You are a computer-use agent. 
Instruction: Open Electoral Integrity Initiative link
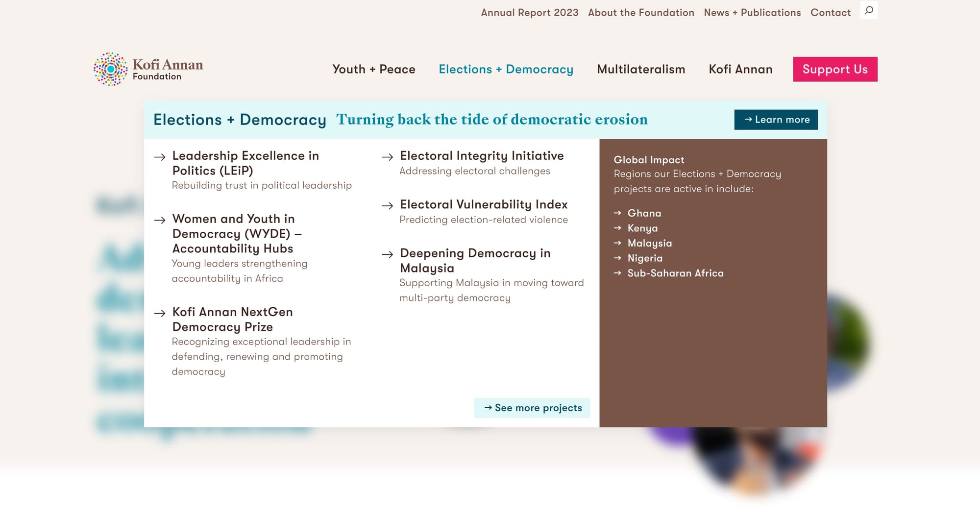(x=482, y=156)
